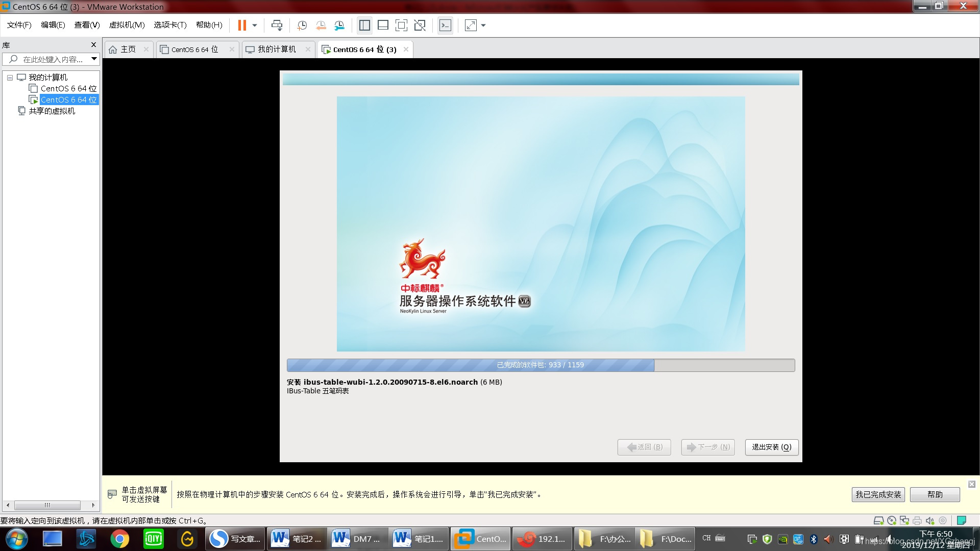The height and width of the screenshot is (551, 980).
Task: Click the library scrollbar right arrow
Action: pyautogui.click(x=93, y=505)
